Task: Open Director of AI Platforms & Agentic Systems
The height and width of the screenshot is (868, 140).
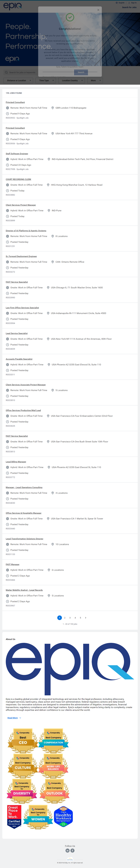Action: [26, 231]
